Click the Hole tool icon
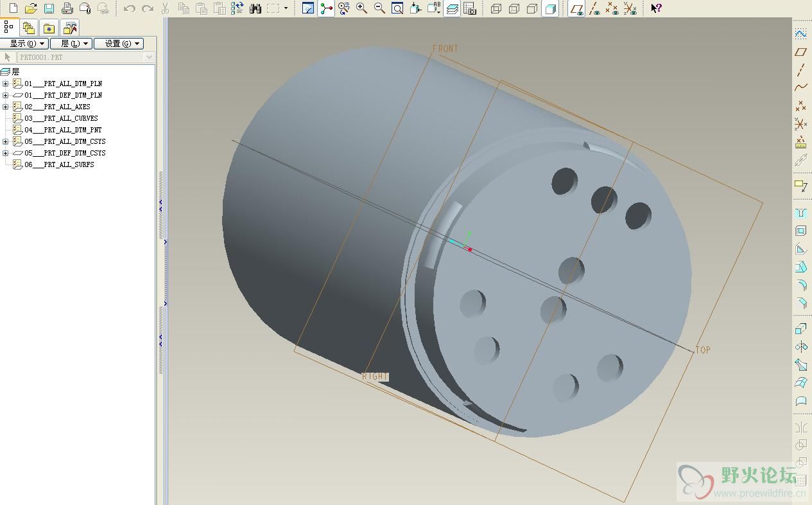This screenshot has width=812, height=505. 800,213
